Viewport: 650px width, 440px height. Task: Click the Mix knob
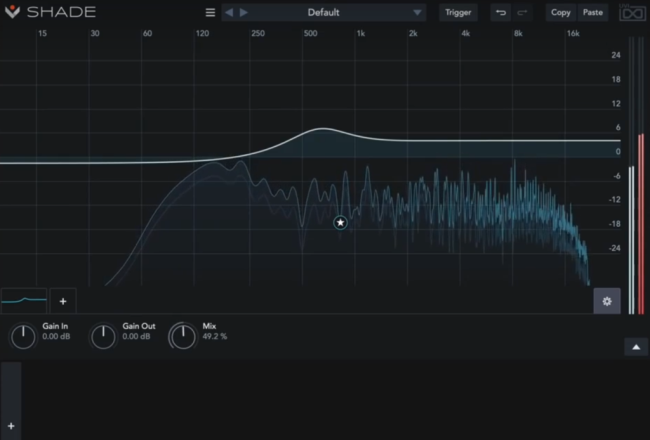pos(182,337)
